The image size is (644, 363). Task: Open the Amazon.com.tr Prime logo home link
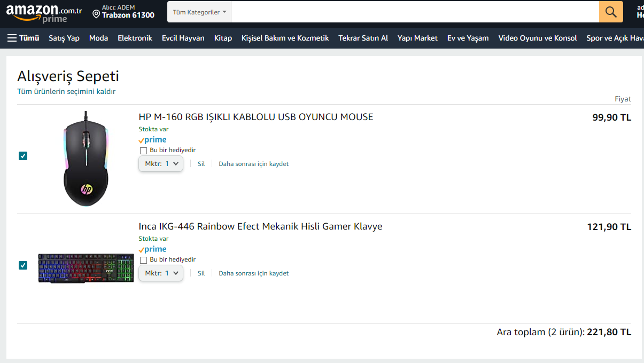point(44,13)
